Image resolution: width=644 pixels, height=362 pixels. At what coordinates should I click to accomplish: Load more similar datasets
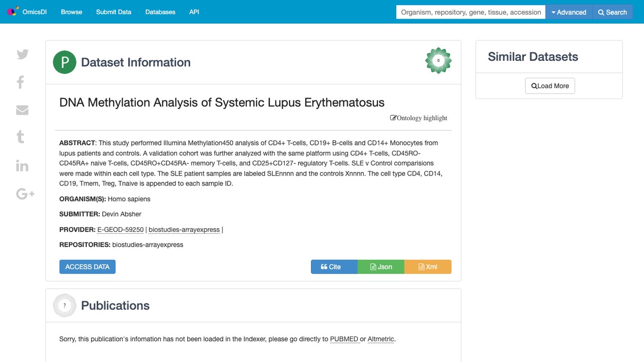coord(550,86)
